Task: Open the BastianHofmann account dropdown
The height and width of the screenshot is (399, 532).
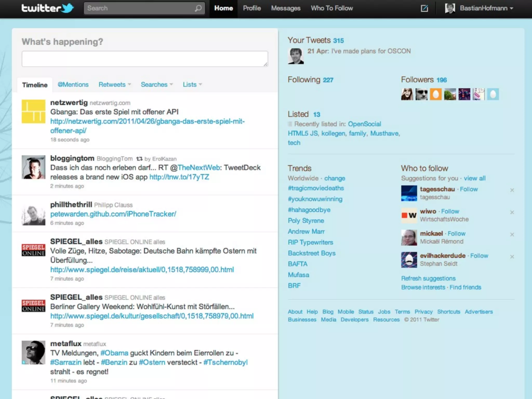Action: [x=483, y=8]
